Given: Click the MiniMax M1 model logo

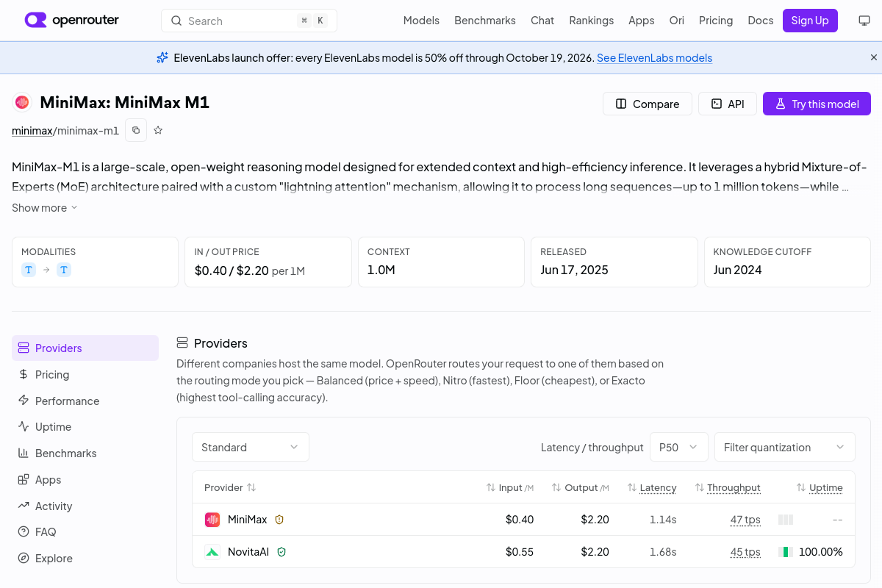Looking at the screenshot, I should click(x=22, y=102).
